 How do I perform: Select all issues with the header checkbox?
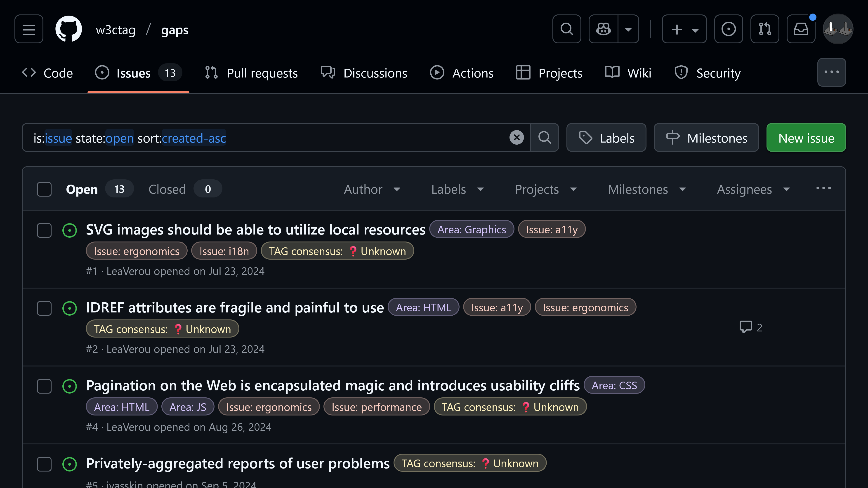pyautogui.click(x=44, y=189)
